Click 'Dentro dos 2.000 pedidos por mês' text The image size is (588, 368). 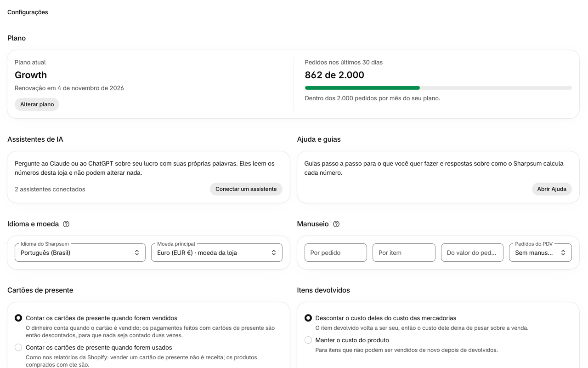(x=373, y=98)
